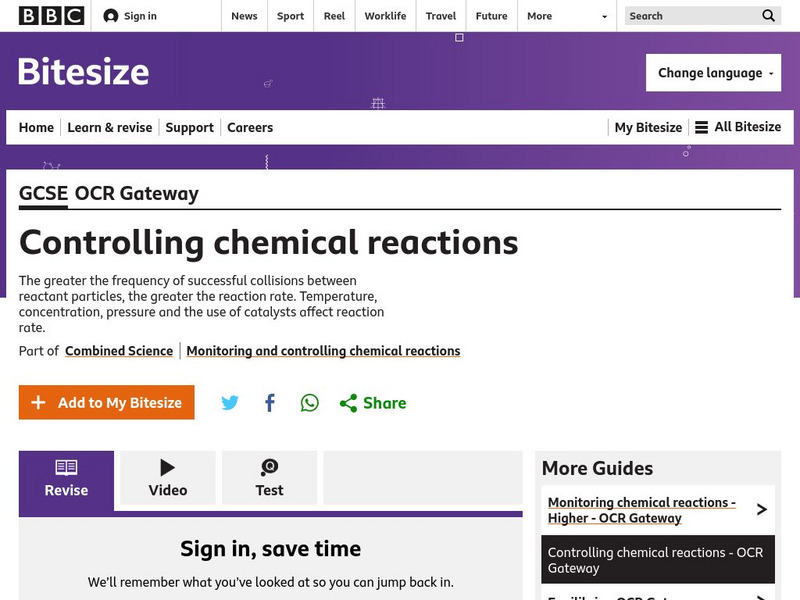Open Learn & revise menu item
800x600 pixels.
click(110, 127)
